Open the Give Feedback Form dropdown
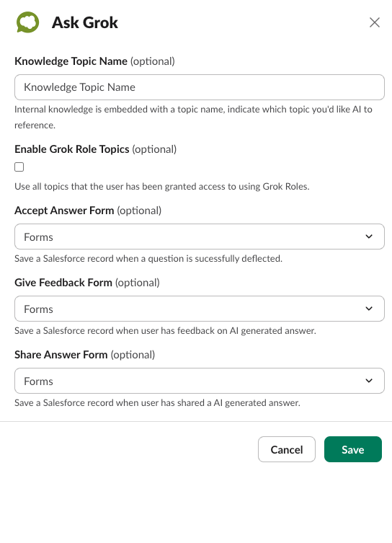The image size is (392, 543). (x=200, y=309)
